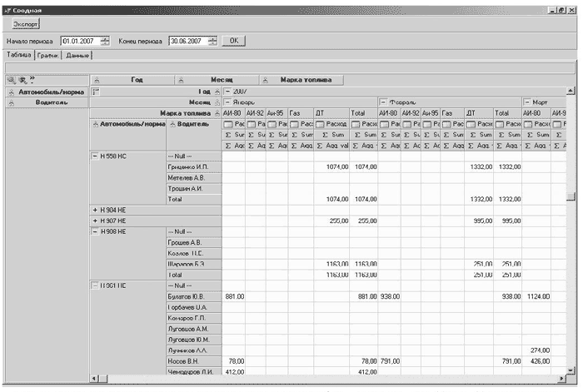Expand the Н 904 НЕ vehicle row
Screen dimensions: 583x392
point(95,211)
